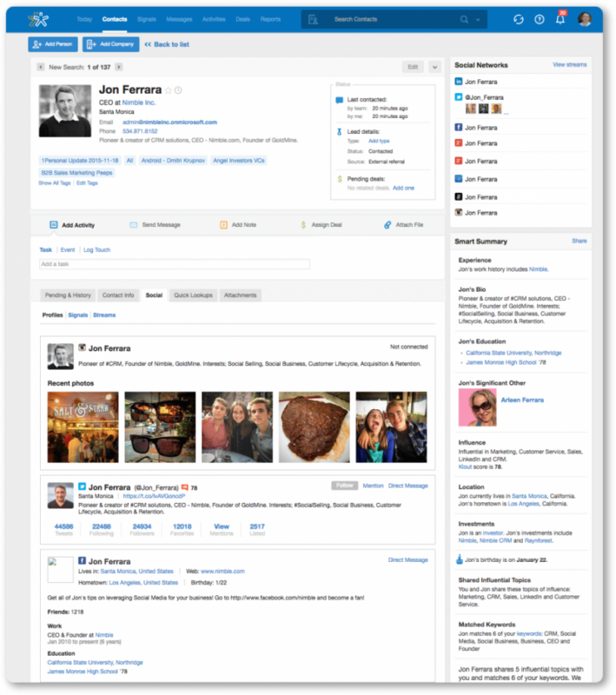Toggle the star next to Jon Ferrara
Image resolution: width=616 pixels, height=695 pixels.
point(169,90)
